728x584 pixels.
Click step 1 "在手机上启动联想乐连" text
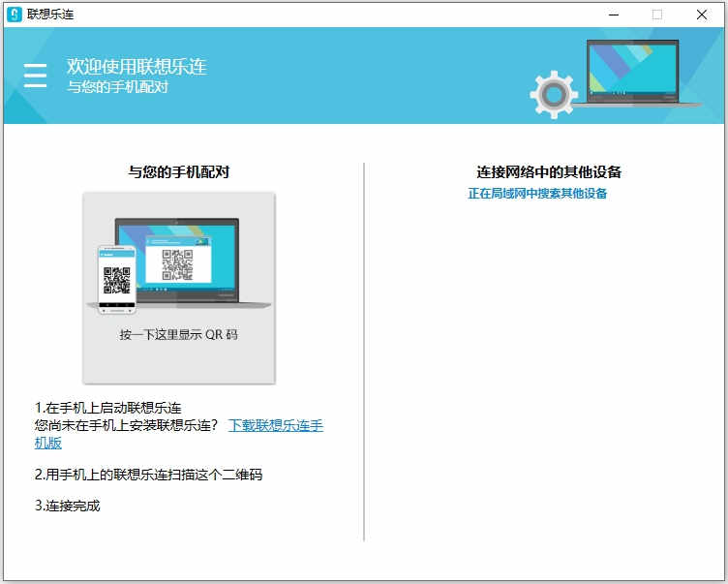pyautogui.click(x=108, y=408)
